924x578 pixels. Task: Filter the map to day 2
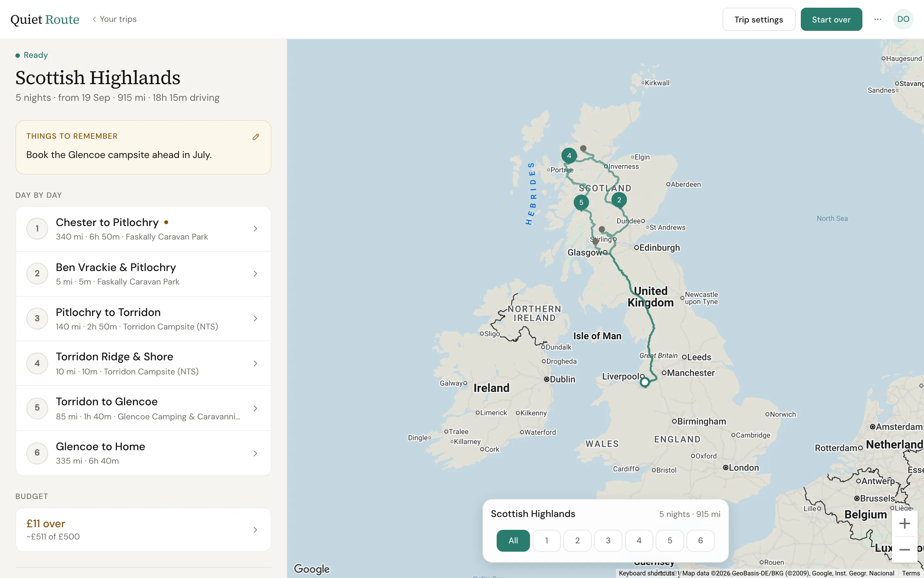[x=577, y=540]
